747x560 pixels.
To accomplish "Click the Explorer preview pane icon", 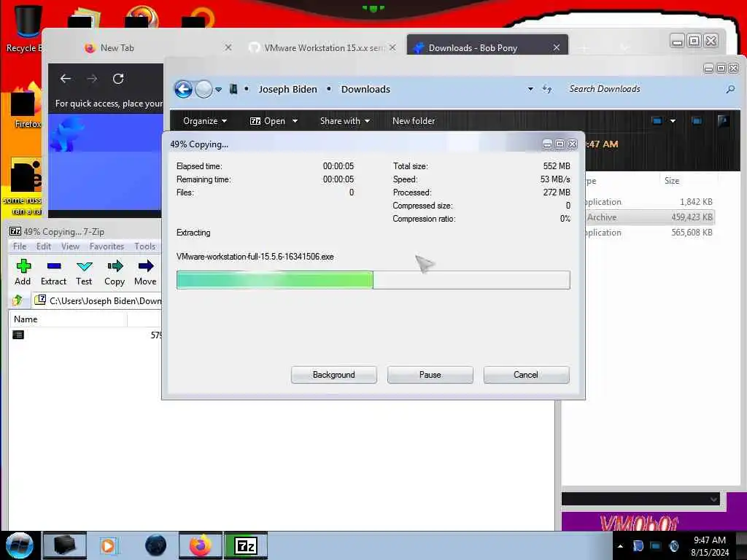I will (697, 121).
